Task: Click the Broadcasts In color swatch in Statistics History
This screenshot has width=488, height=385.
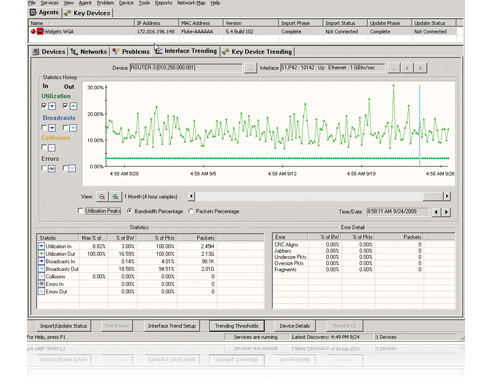Action: [x=52, y=128]
